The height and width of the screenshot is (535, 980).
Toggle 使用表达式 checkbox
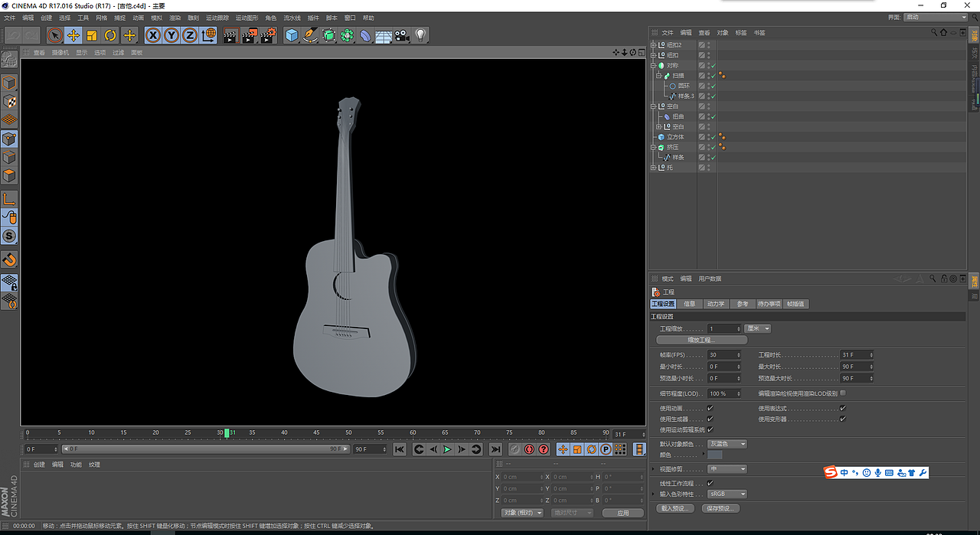click(x=842, y=409)
